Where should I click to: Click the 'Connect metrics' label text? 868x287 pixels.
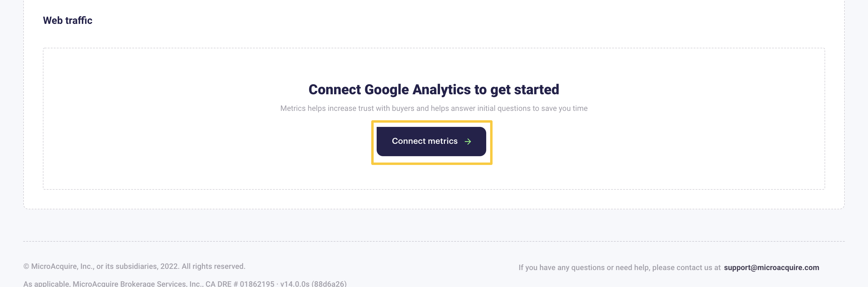(x=425, y=141)
